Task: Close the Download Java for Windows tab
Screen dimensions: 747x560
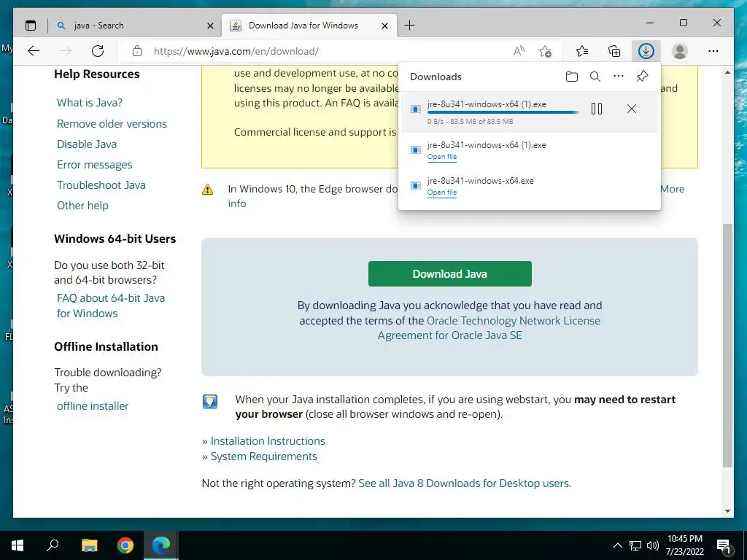Action: tap(385, 26)
